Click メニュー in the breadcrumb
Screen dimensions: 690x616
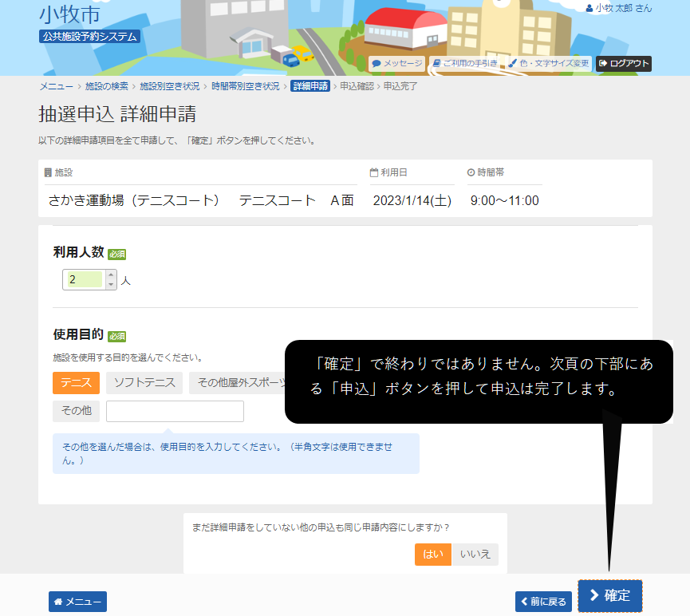(x=56, y=85)
